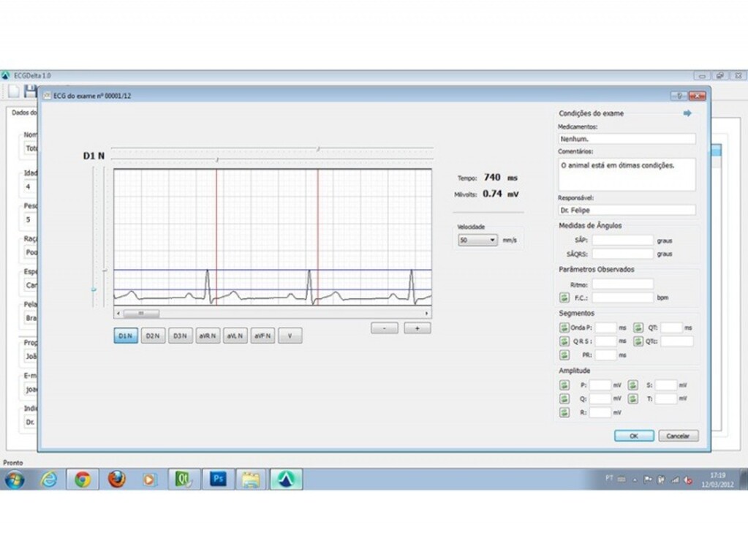Launch Firefox from the Windows taskbar
This screenshot has width=748, height=560.
(116, 479)
